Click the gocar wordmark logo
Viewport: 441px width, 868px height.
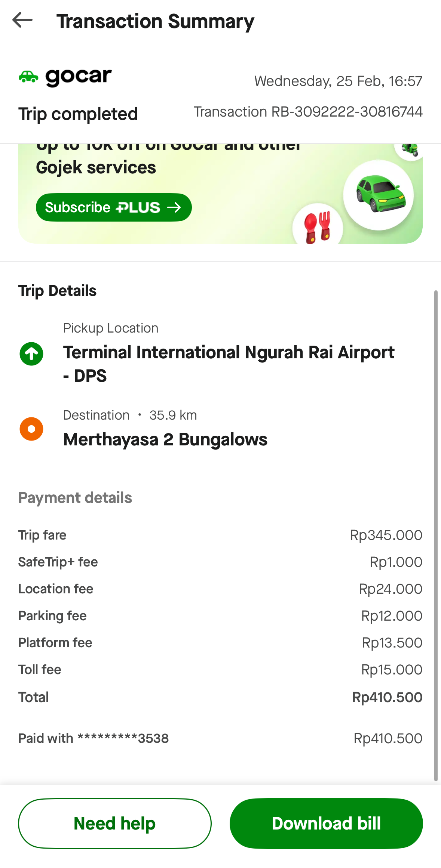79,77
